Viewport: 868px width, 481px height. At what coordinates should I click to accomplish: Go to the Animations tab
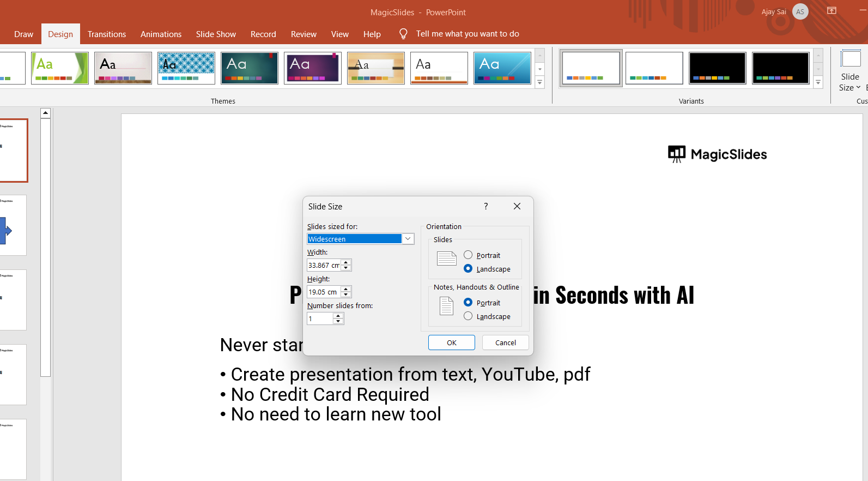161,34
